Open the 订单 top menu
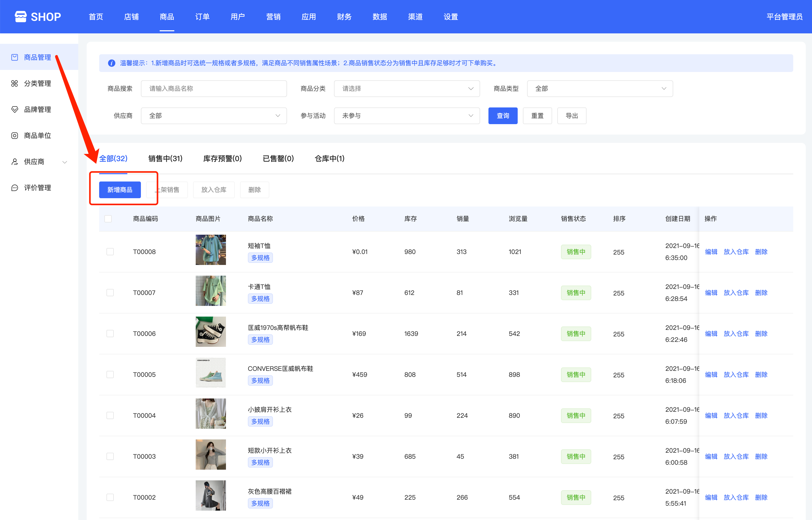 (x=202, y=16)
